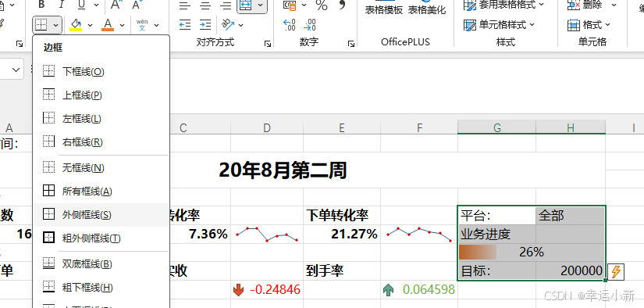Open fill color dropdown arrow
Screen dimensions: 644x308
(91, 26)
